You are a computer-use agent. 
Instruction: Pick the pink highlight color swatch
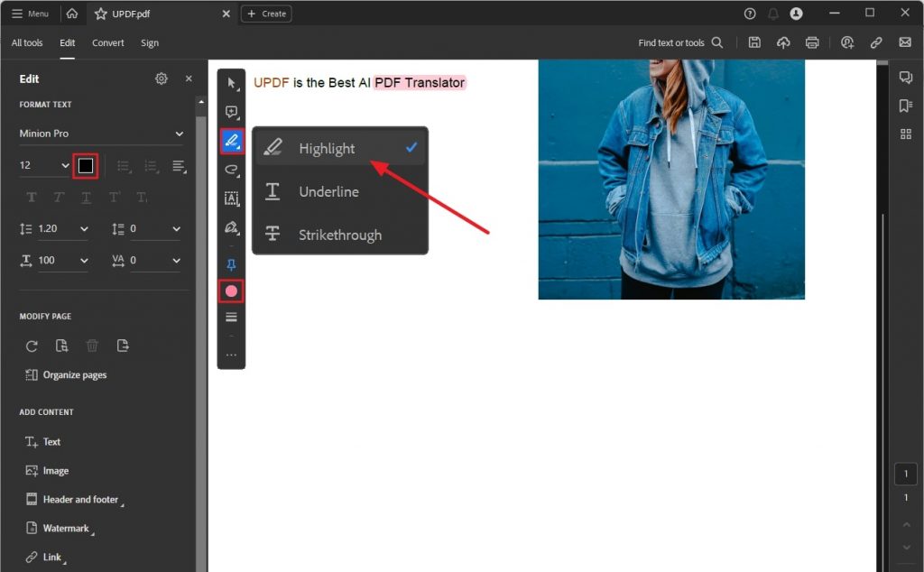pos(231,291)
